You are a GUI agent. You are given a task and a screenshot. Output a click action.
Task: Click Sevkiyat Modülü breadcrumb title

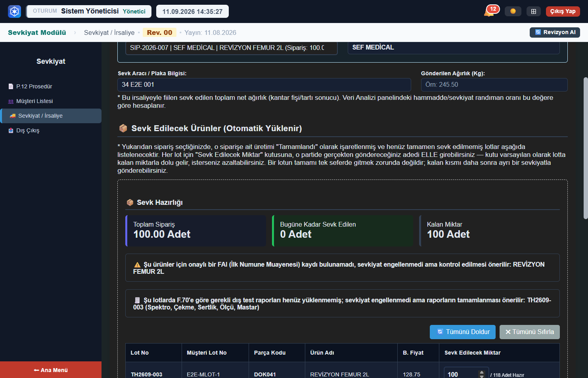(x=37, y=32)
